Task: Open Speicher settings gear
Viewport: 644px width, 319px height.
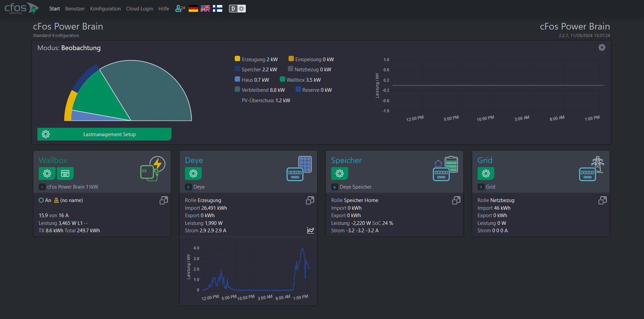Action: 340,173
